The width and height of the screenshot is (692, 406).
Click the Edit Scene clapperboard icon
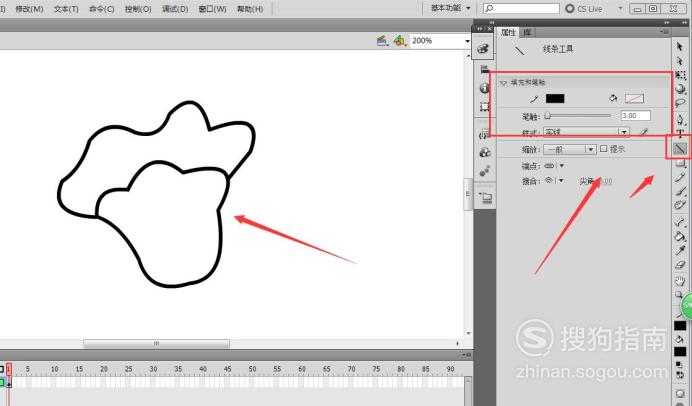[382, 41]
